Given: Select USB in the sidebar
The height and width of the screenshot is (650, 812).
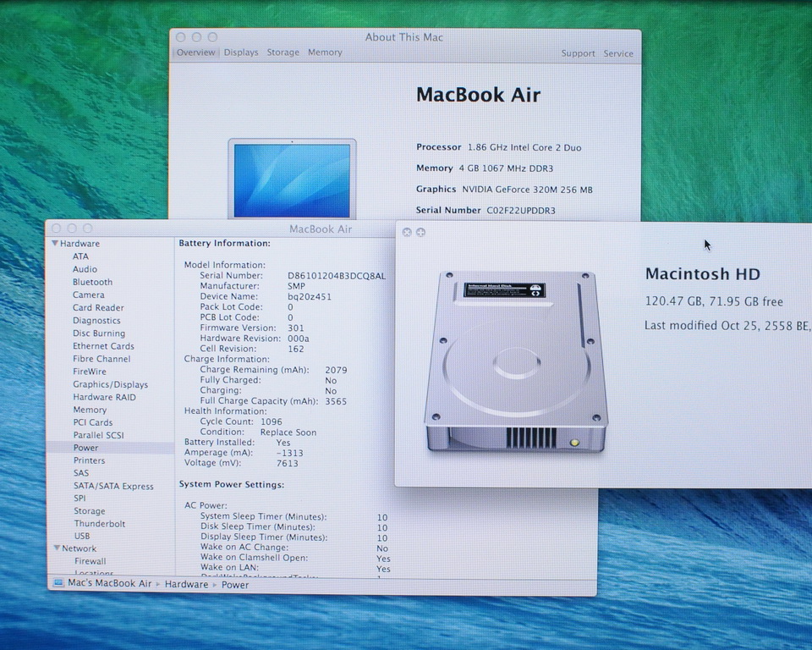Looking at the screenshot, I should pos(82,536).
